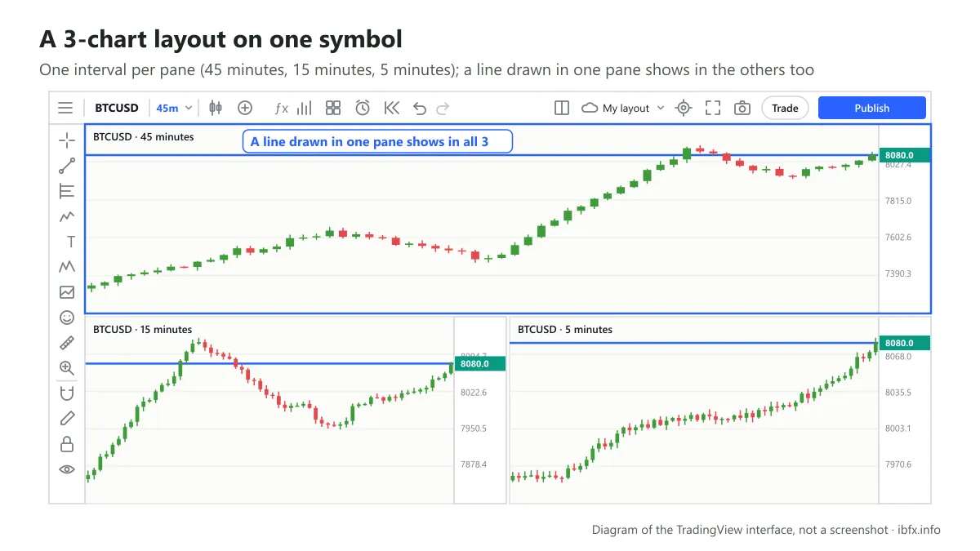Click the 8003.1 price axis value

[x=898, y=429]
